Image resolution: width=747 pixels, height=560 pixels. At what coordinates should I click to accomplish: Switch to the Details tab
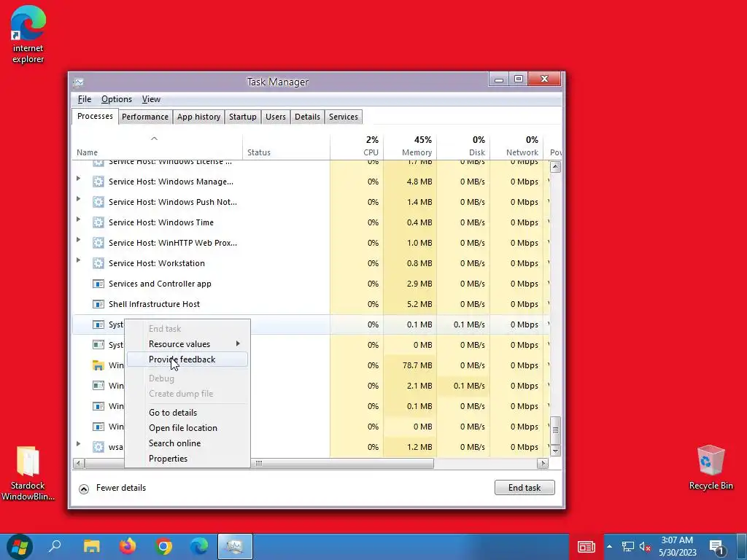coord(307,117)
